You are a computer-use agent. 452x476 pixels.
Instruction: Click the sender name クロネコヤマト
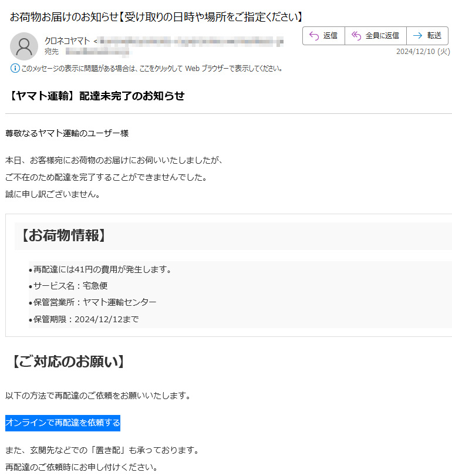point(67,40)
